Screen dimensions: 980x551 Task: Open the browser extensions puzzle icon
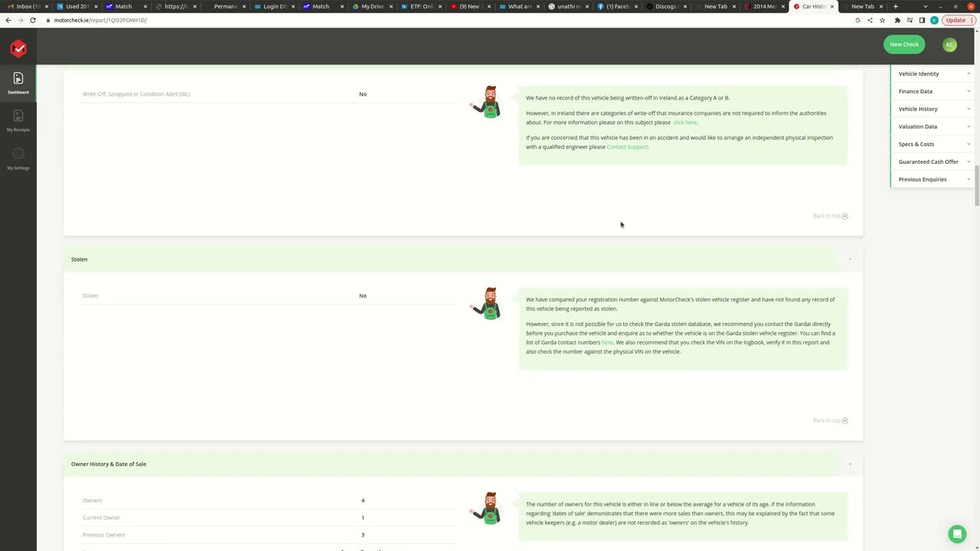897,20
